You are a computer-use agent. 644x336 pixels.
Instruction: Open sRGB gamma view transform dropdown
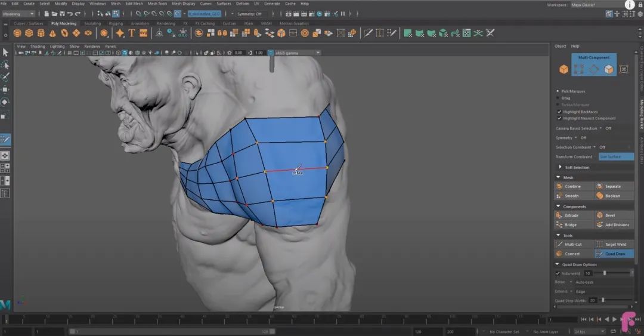[298, 53]
